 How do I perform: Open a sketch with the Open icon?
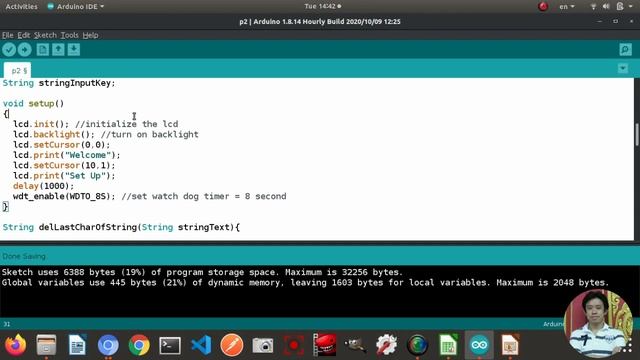click(x=58, y=50)
